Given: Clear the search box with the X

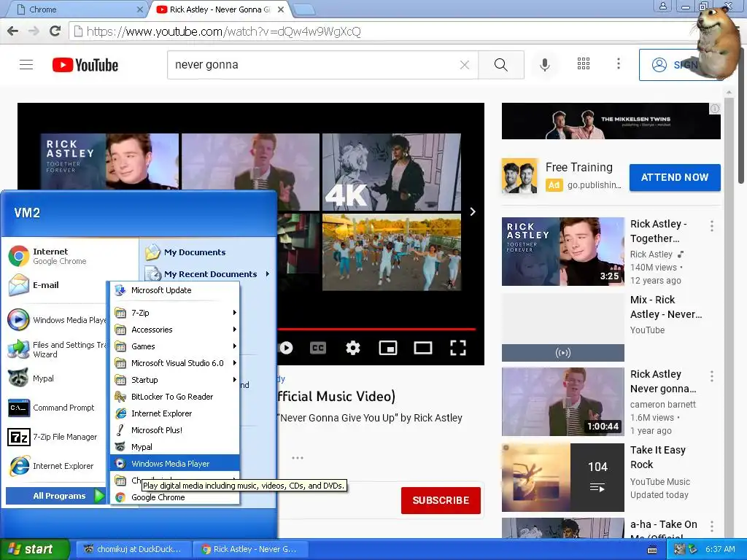Looking at the screenshot, I should 465,65.
